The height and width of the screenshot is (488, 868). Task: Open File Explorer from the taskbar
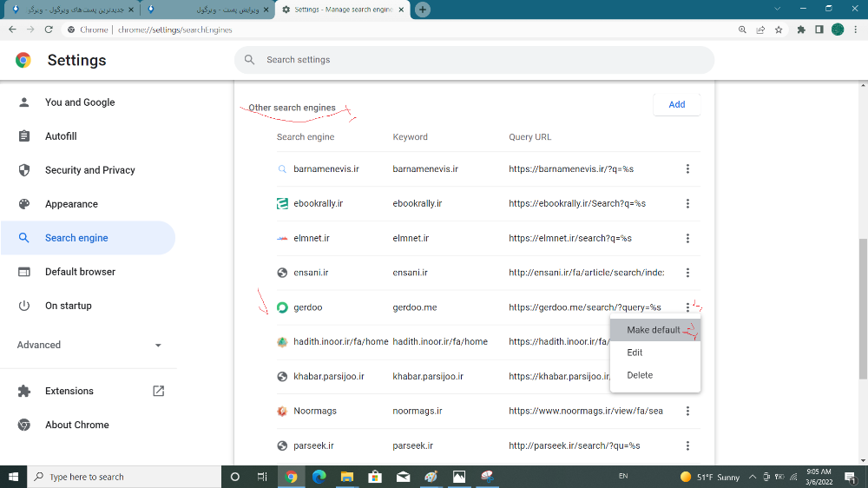click(x=347, y=477)
